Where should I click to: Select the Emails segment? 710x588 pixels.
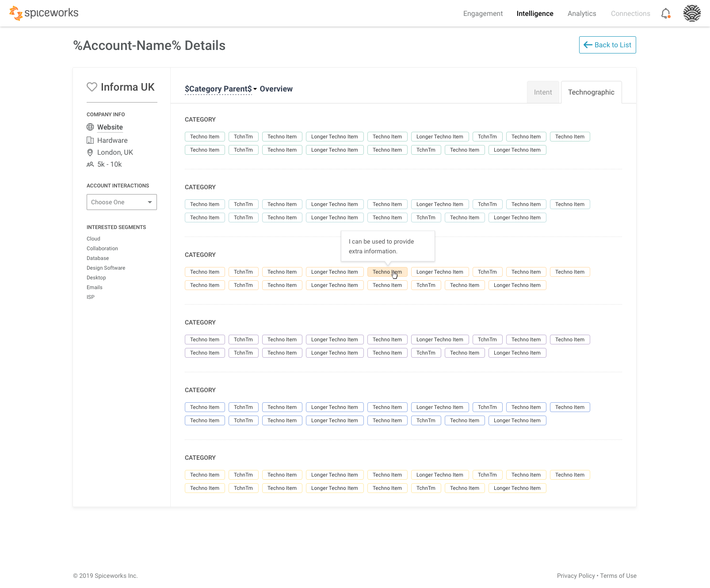tap(94, 287)
